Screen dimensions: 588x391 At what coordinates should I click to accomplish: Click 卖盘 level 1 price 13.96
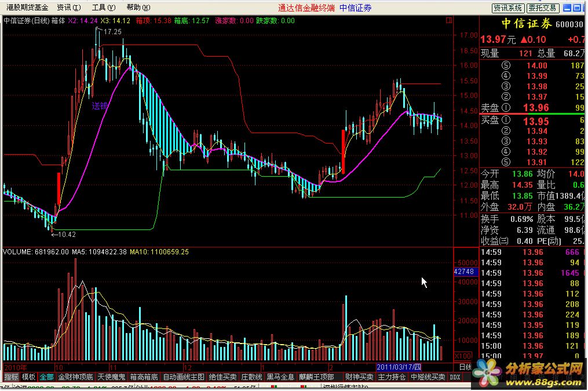pyautogui.click(x=535, y=108)
